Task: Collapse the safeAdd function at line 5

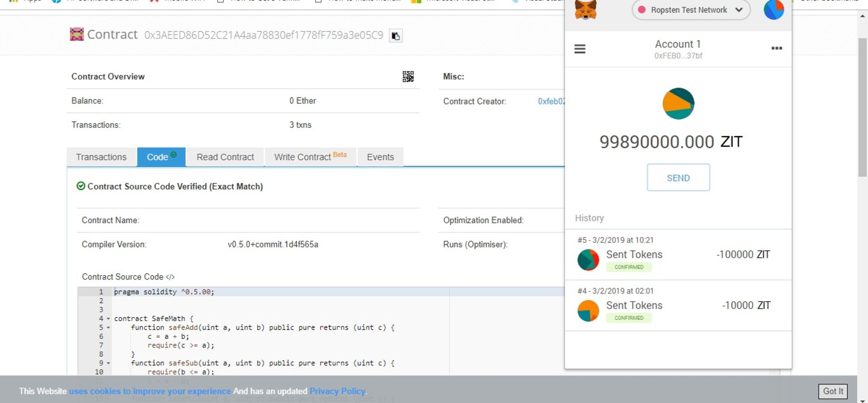Action: 108,328
